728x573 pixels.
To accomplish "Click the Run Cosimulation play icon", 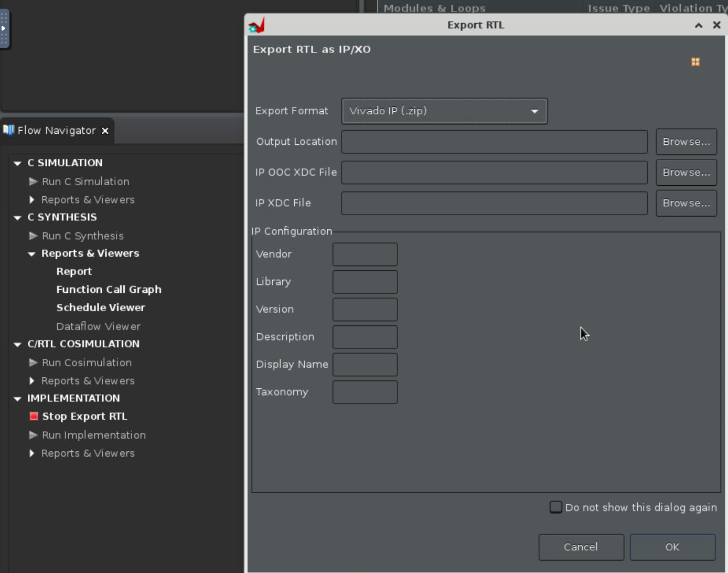I will [33, 363].
